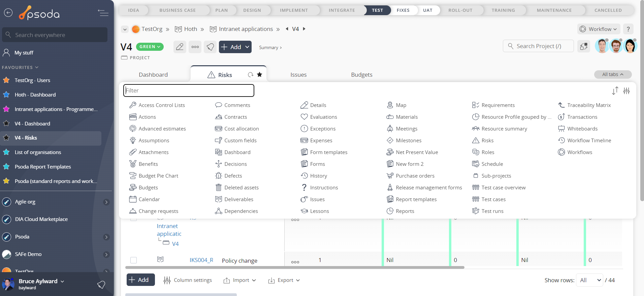Select the UAT workflow stage
The image size is (644, 296).
(427, 10)
